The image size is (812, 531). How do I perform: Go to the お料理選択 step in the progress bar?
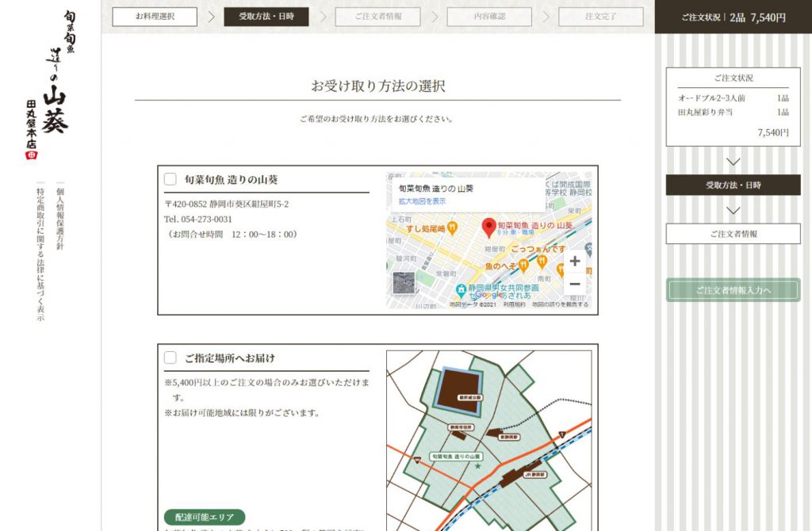pos(155,17)
